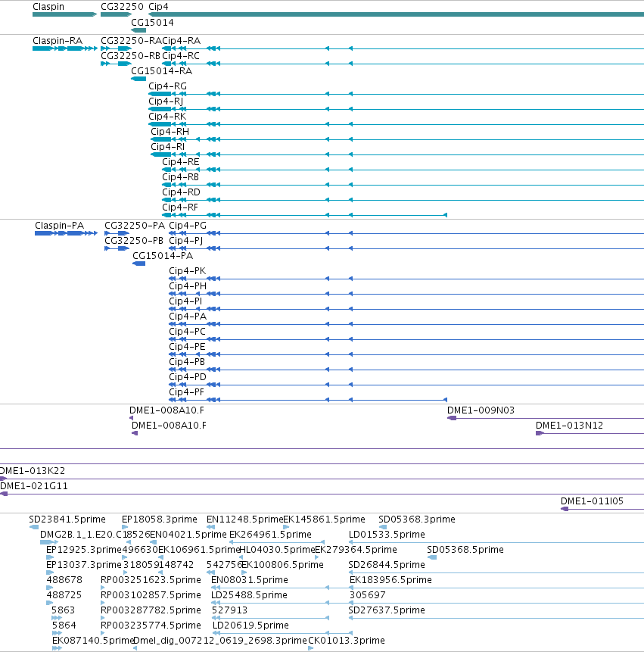Click the Cip4-PG protein label
Image resolution: width=644 pixels, height=652 pixels.
(188, 226)
